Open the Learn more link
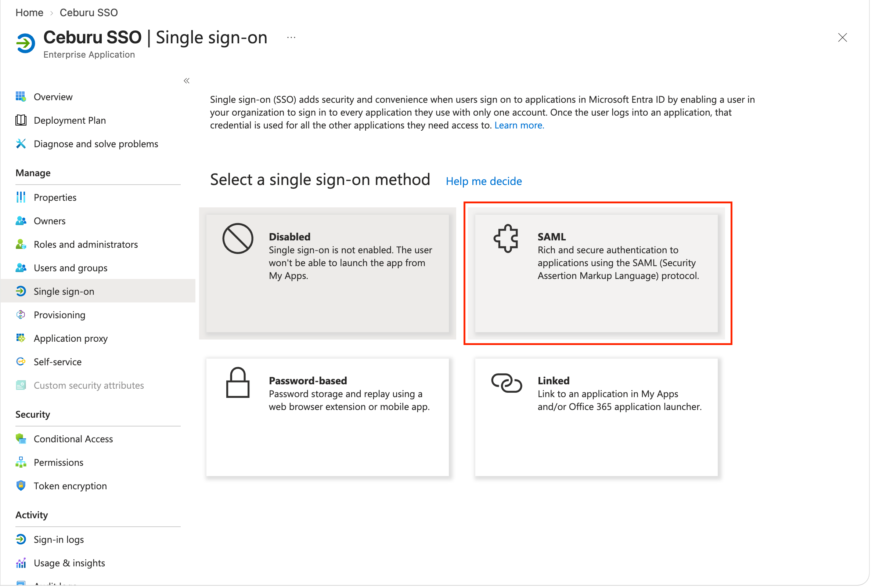Screen dimensions: 872x588 pyautogui.click(x=520, y=126)
